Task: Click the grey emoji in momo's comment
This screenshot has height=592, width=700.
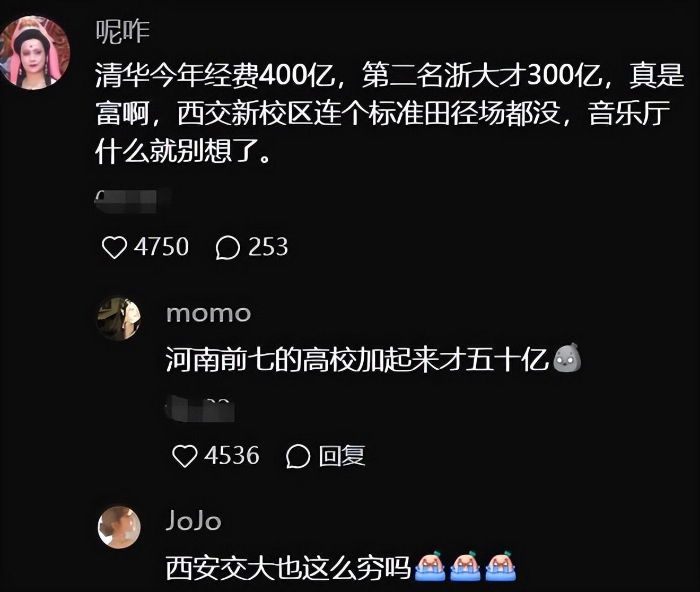Action: tap(567, 358)
